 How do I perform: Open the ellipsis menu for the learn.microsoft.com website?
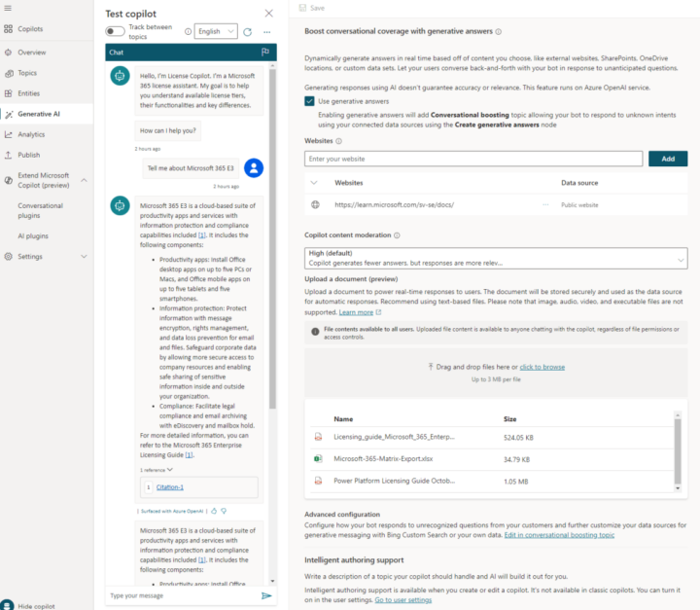(x=545, y=204)
